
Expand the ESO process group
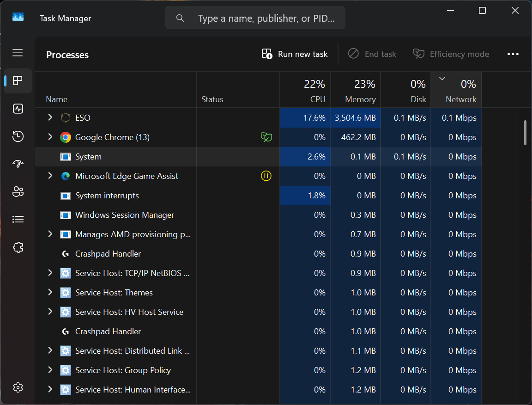[50, 117]
